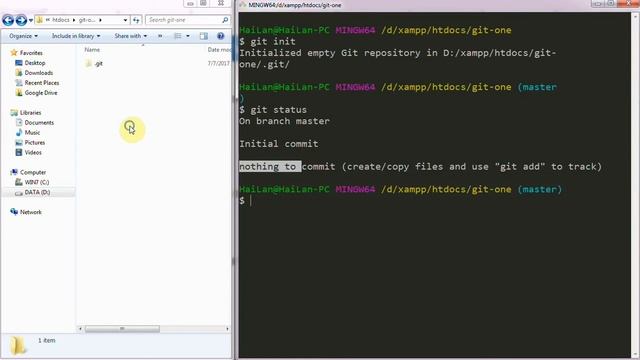
Task: Click the 7/7/2017 date of .git
Action: point(219,63)
